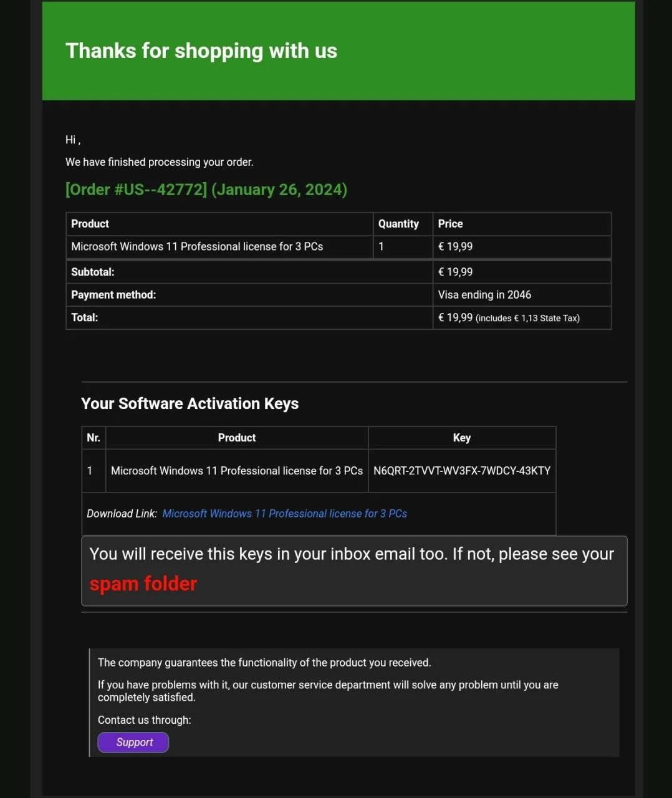Open the Windows 11 Professional download link

(x=284, y=514)
